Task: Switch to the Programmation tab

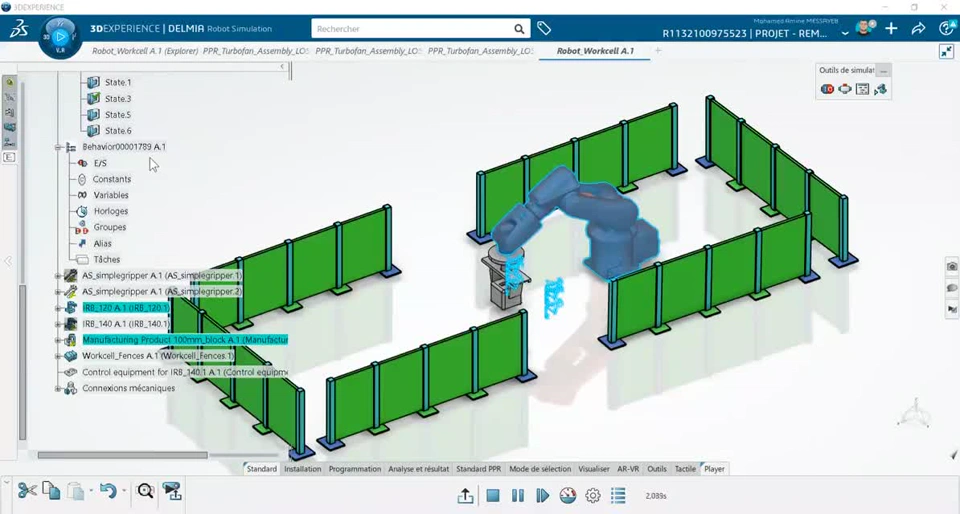Action: [354, 469]
